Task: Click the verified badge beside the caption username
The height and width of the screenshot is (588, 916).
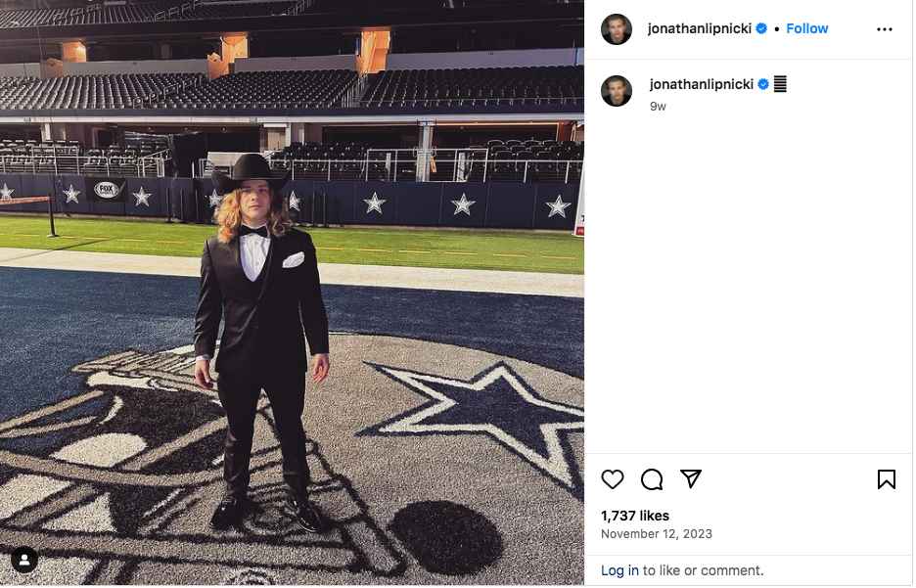Action: coord(763,84)
